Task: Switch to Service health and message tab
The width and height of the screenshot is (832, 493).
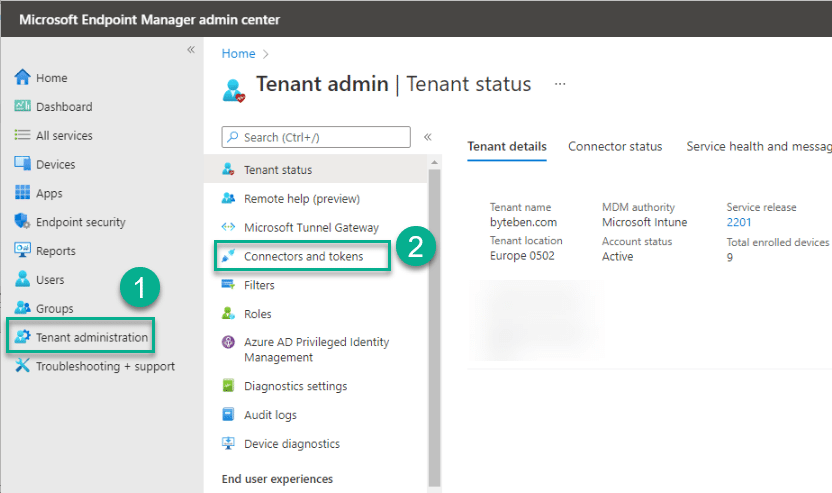Action: coord(758,146)
